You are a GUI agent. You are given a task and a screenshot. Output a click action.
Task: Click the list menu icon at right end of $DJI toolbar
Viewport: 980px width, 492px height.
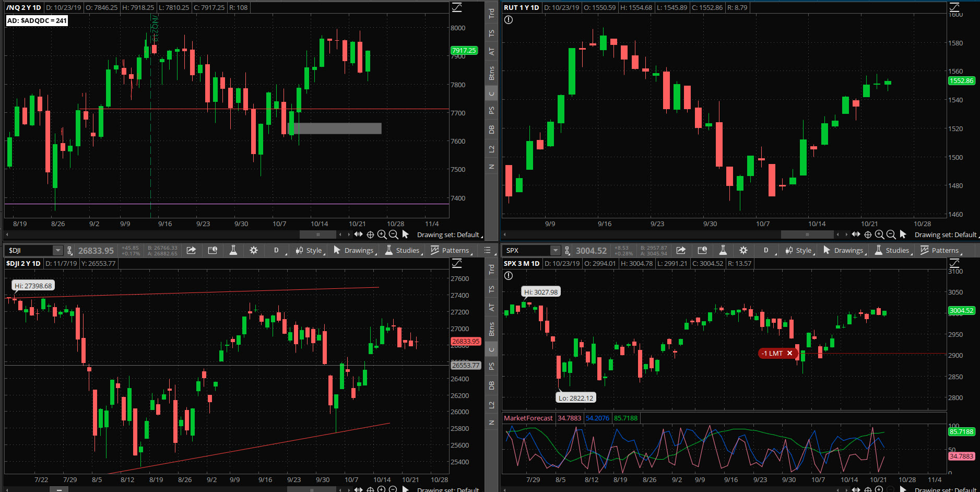(488, 250)
